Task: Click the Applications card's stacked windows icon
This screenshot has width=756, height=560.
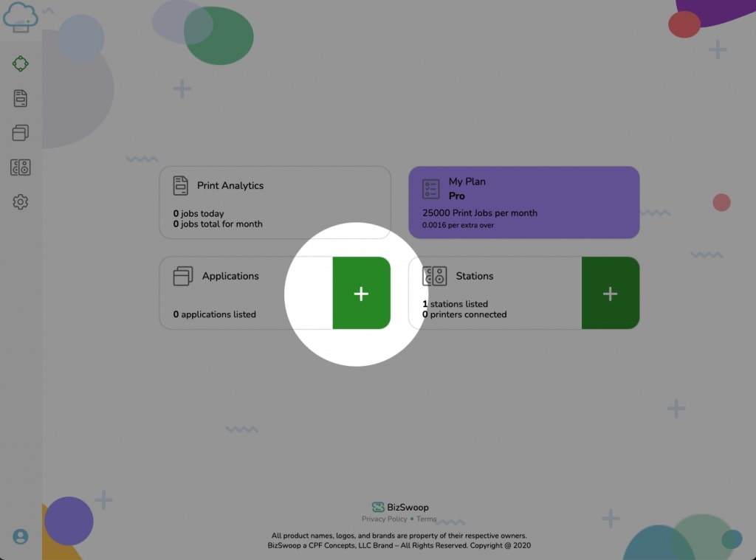Action: pos(183,276)
